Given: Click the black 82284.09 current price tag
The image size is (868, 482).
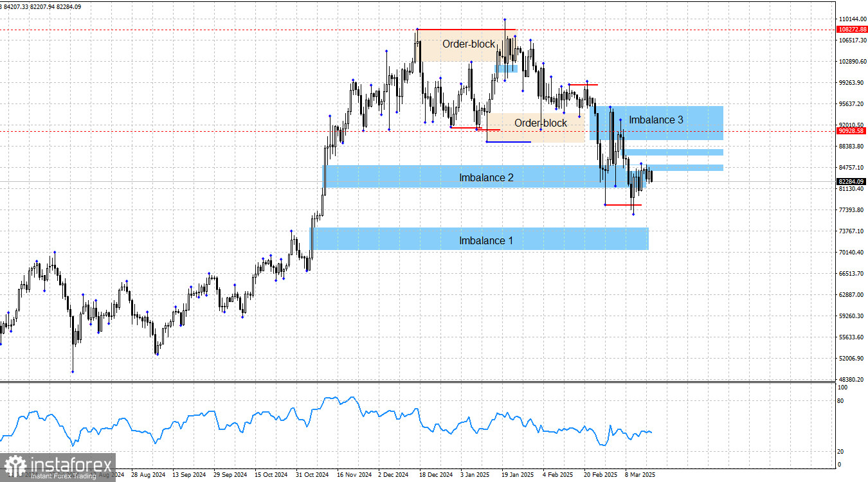Looking at the screenshot, I should (852, 182).
